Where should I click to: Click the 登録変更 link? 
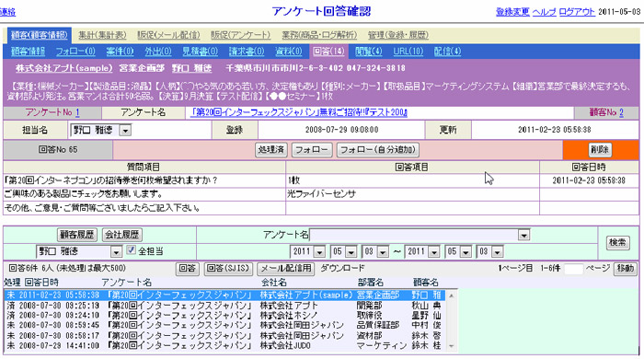point(512,12)
